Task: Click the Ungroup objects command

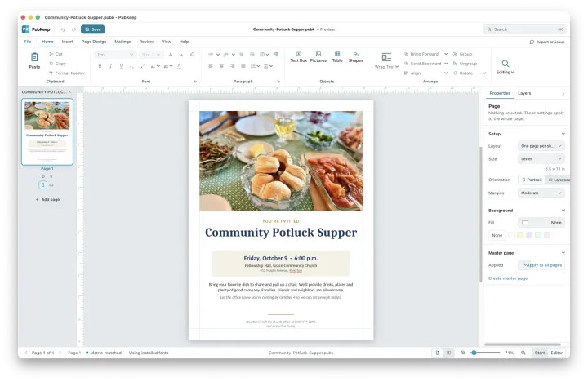Action: click(465, 64)
